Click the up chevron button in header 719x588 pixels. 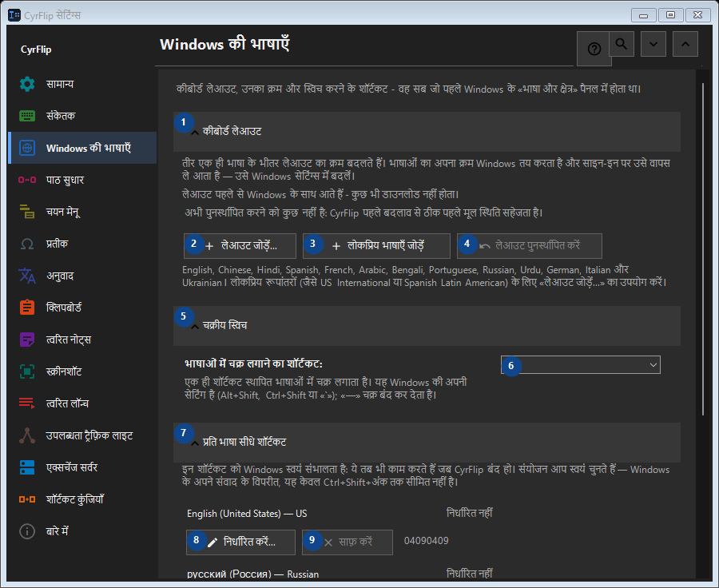pos(685,44)
